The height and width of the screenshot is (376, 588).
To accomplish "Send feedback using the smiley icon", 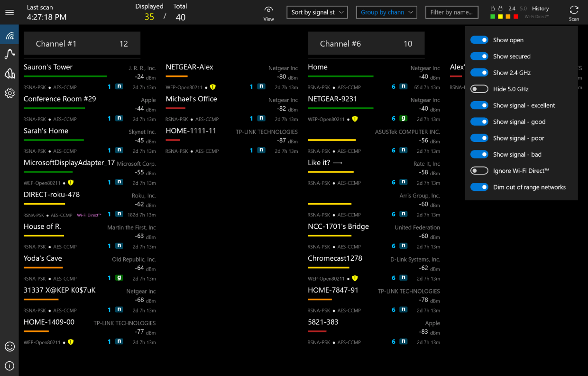I will 9,347.
